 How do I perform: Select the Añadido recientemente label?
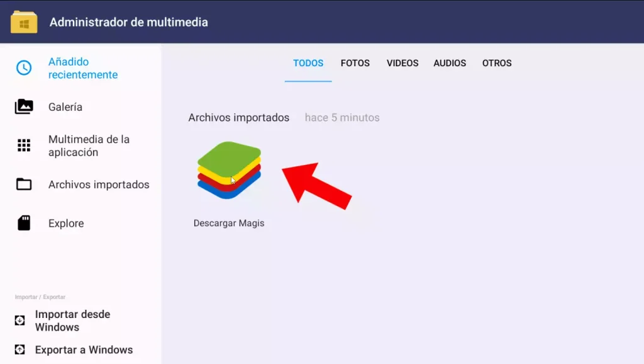click(83, 68)
